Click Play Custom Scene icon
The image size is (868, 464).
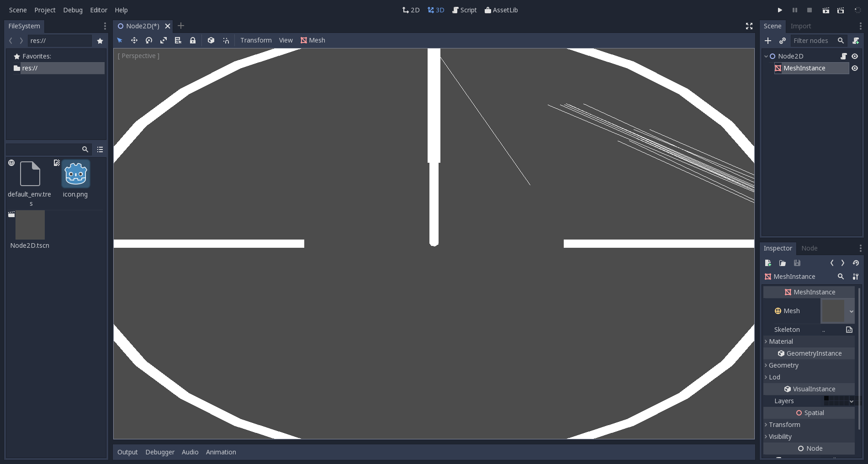(841, 10)
